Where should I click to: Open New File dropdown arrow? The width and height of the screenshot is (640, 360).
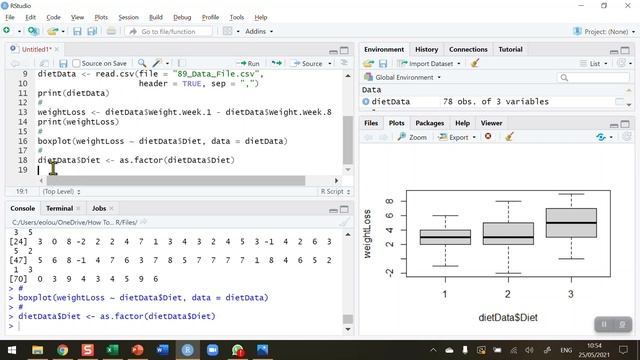point(19,31)
